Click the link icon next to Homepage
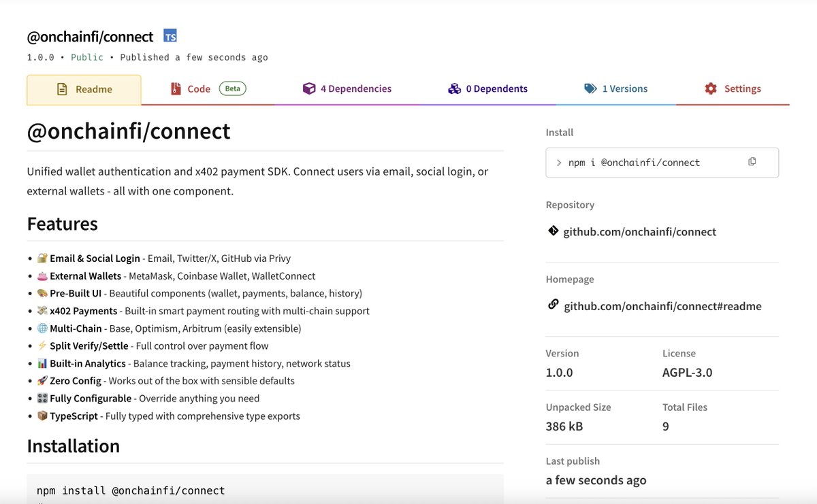The image size is (817, 504). 553,304
